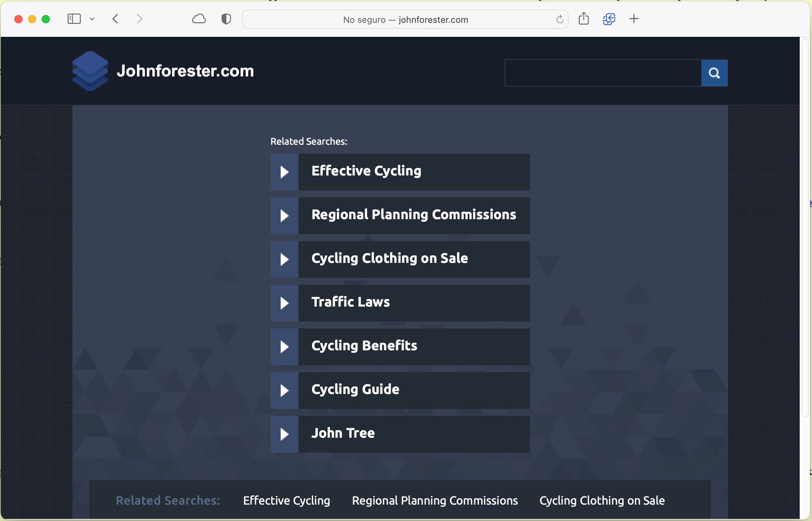The width and height of the screenshot is (812, 521).
Task: Click the yellow minimize window button
Action: (x=32, y=19)
